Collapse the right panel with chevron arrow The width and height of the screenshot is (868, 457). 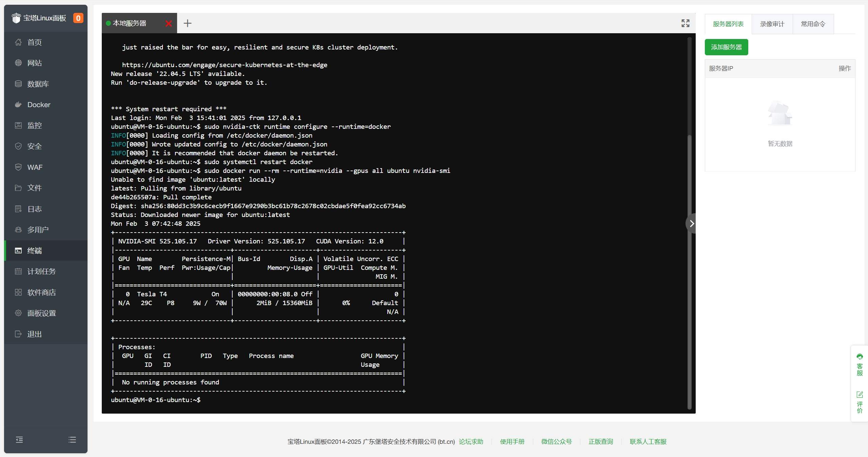click(x=691, y=223)
